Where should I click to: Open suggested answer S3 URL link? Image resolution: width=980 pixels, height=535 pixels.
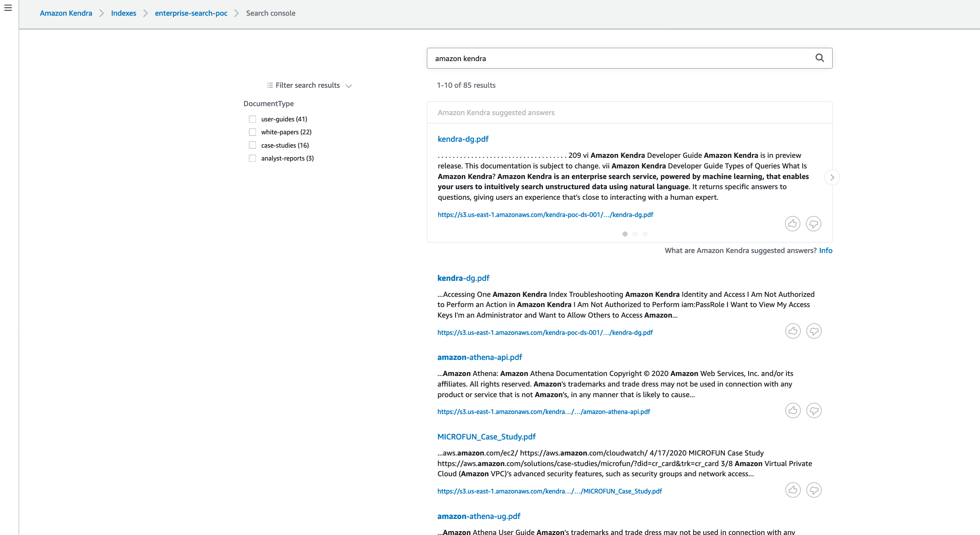545,215
